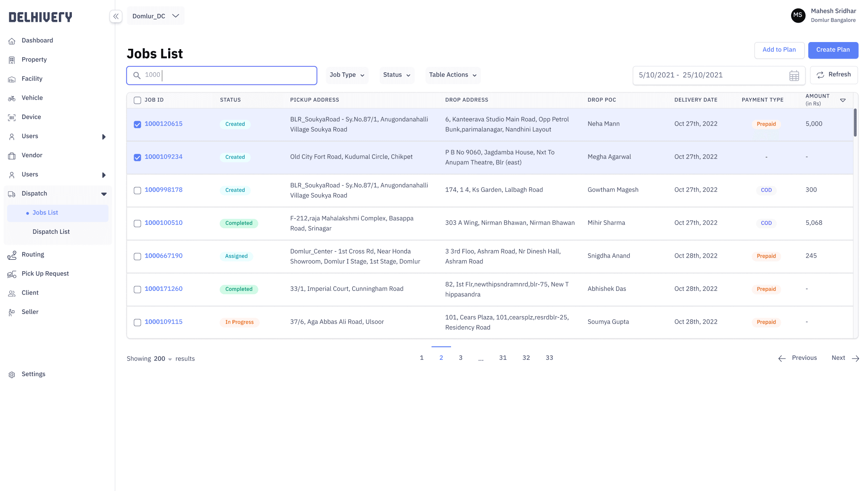Screen dimensions: 868x491
Task: Click the Routing sidebar icon
Action: click(x=12, y=255)
